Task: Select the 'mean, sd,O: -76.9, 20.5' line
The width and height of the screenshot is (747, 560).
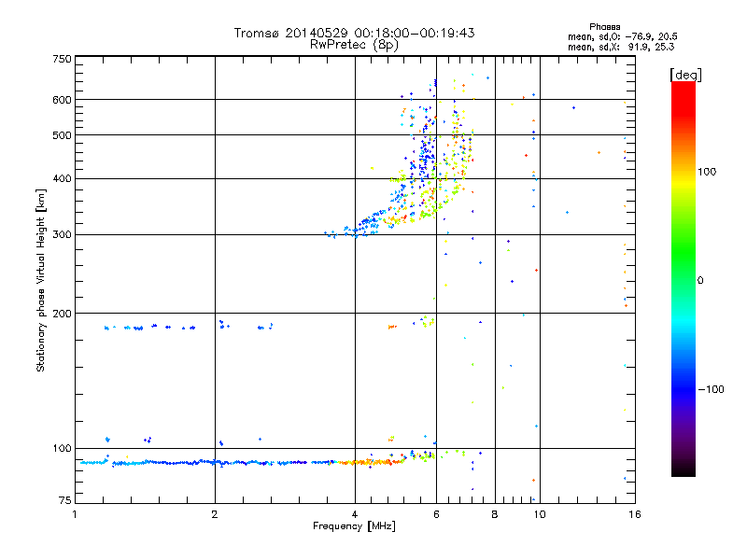Action: pos(622,36)
